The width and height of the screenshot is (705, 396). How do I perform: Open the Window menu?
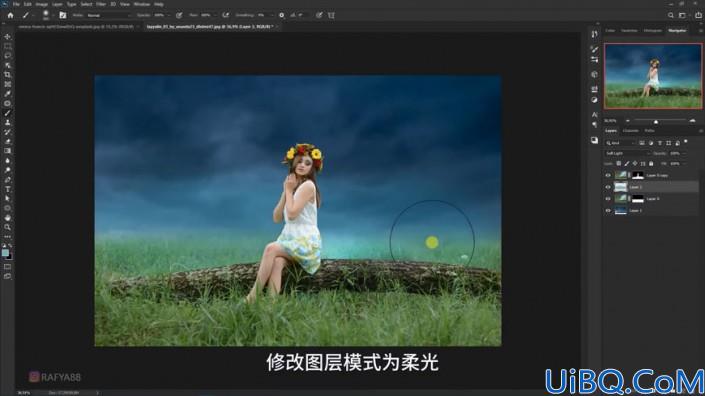click(x=142, y=4)
